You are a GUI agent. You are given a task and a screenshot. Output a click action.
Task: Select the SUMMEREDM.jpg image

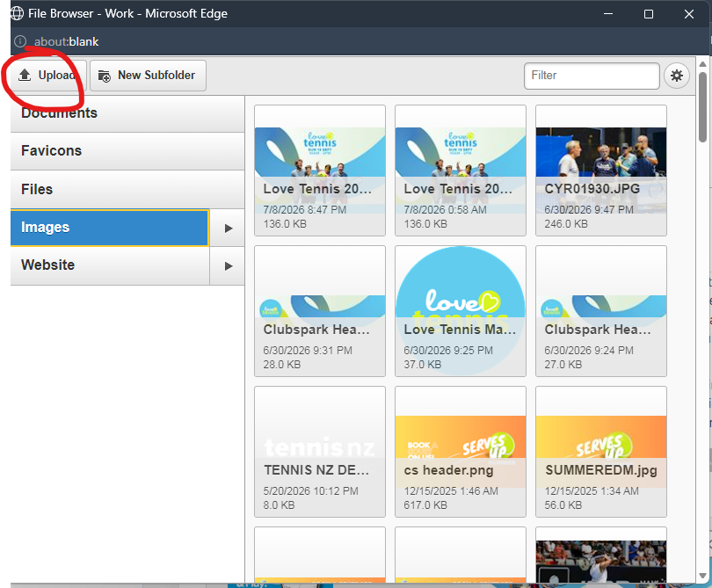[x=601, y=452]
